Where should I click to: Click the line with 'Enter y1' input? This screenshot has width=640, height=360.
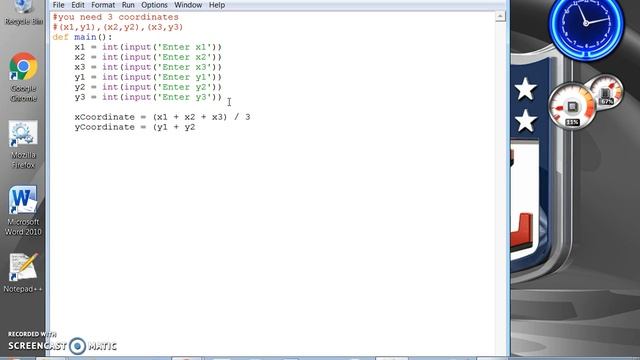click(148, 77)
